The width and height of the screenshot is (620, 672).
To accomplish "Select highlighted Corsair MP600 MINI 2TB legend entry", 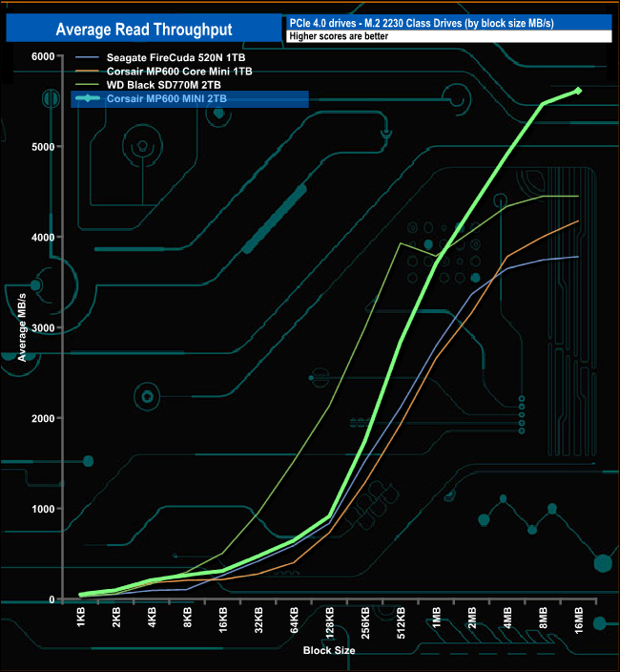I will click(190, 99).
